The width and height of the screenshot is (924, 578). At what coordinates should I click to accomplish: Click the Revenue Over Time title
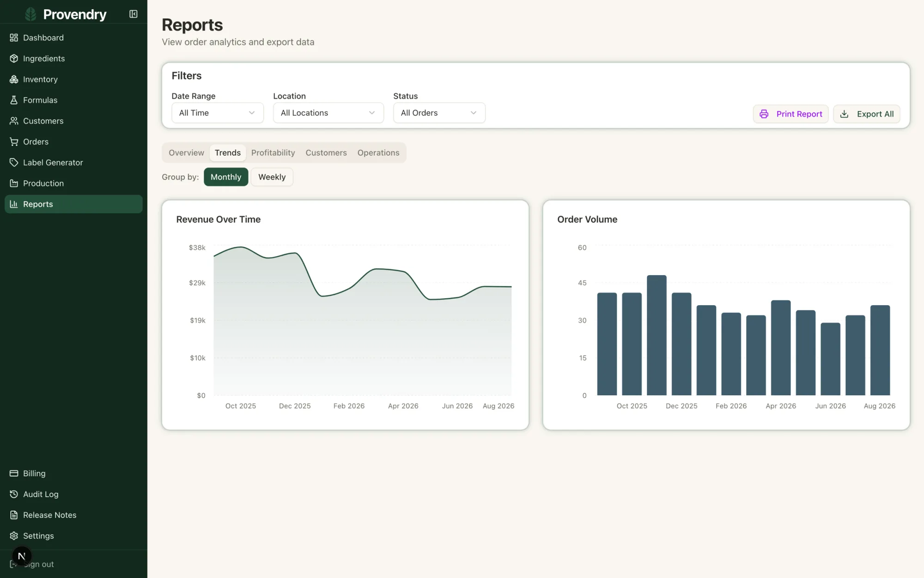tap(219, 219)
